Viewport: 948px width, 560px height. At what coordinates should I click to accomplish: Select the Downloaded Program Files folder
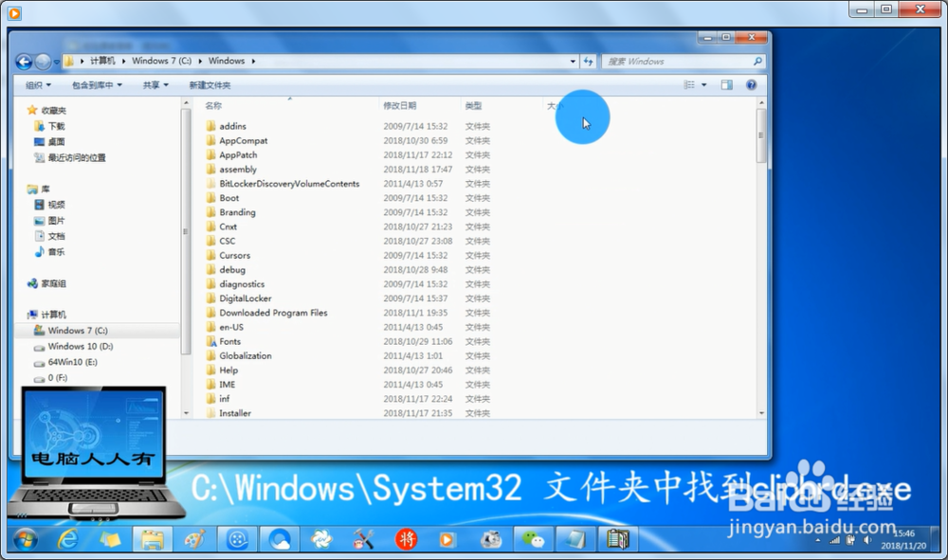pos(273,313)
